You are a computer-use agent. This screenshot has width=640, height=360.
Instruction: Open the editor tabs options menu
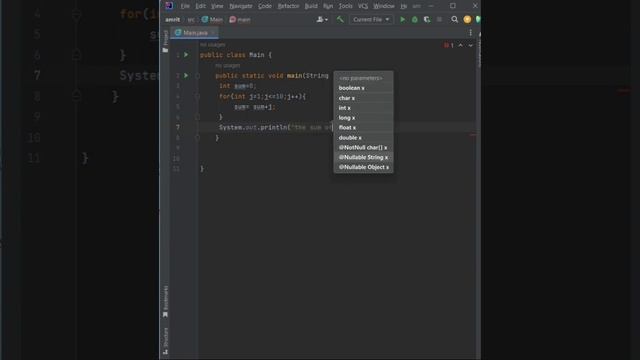pyautogui.click(x=470, y=33)
